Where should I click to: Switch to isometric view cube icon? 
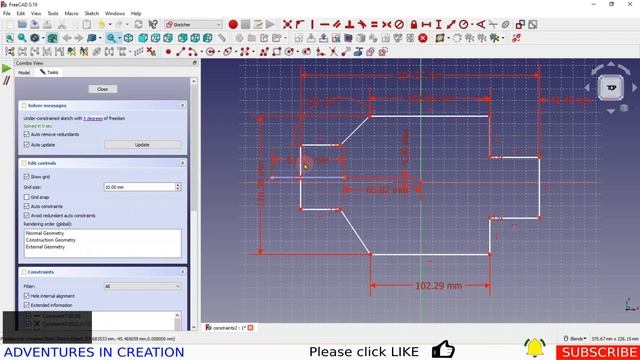pyautogui.click(x=128, y=38)
